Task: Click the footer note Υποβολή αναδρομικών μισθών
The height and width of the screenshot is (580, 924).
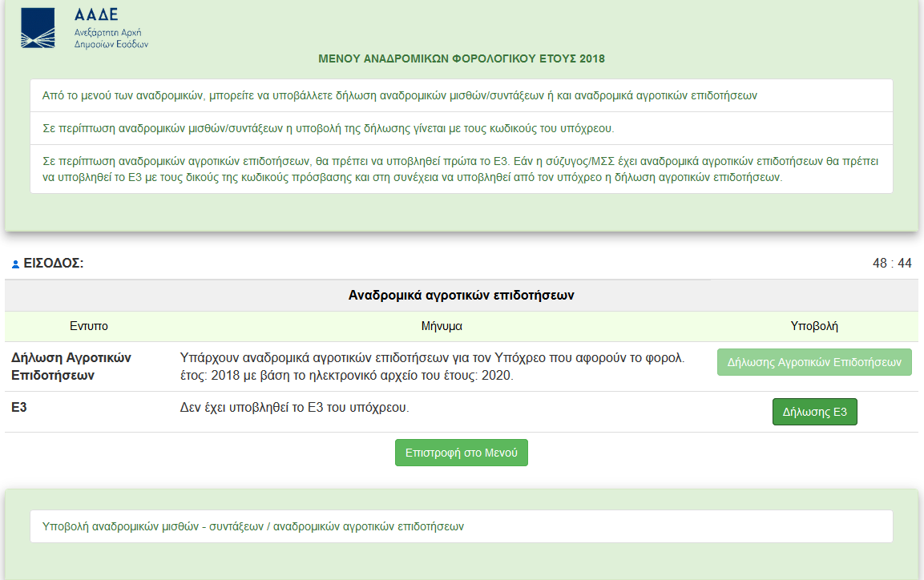Action: 253,527
